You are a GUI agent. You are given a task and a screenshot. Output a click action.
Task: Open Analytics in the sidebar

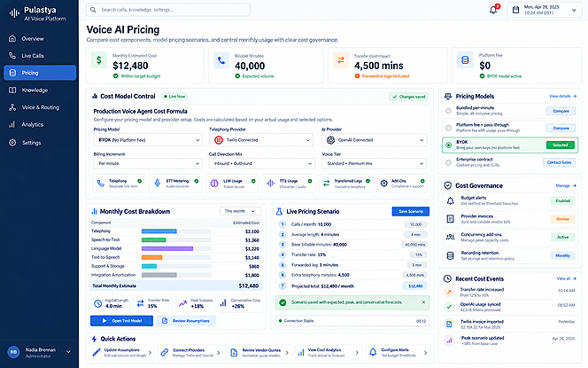(39, 125)
